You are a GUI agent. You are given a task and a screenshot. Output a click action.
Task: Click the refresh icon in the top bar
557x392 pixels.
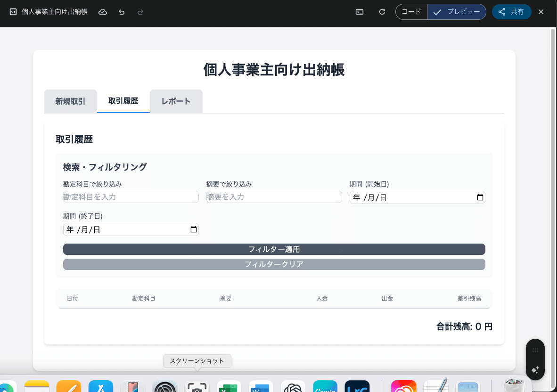382,12
